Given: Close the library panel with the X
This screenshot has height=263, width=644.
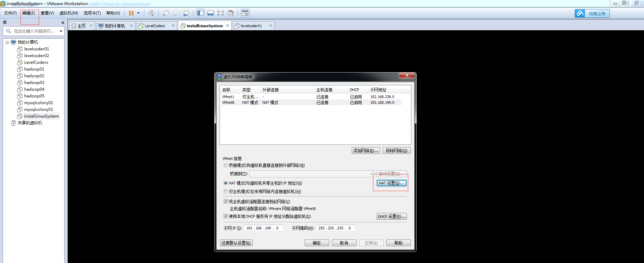Looking at the screenshot, I should [x=63, y=23].
